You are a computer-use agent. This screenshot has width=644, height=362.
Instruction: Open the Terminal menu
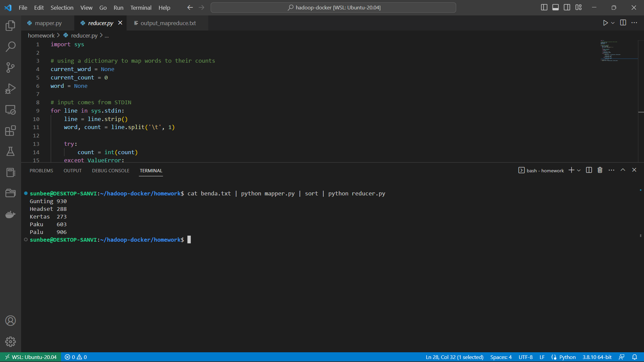141,7
